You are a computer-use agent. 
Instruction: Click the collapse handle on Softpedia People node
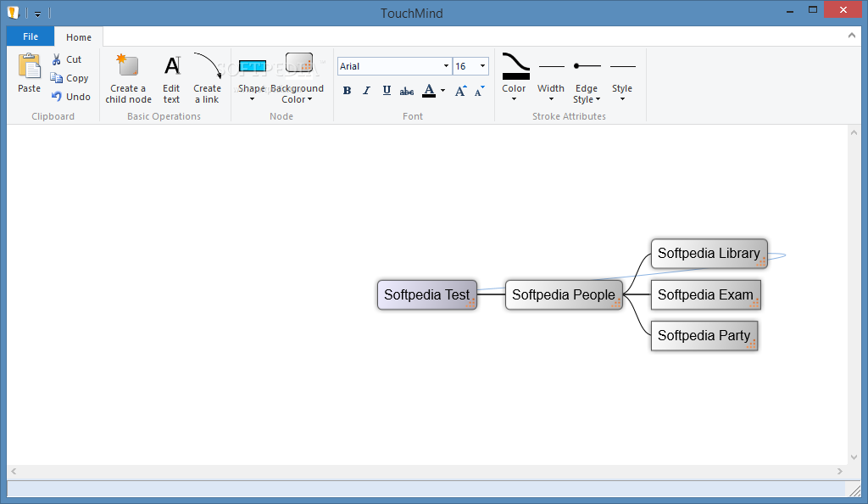tap(616, 303)
